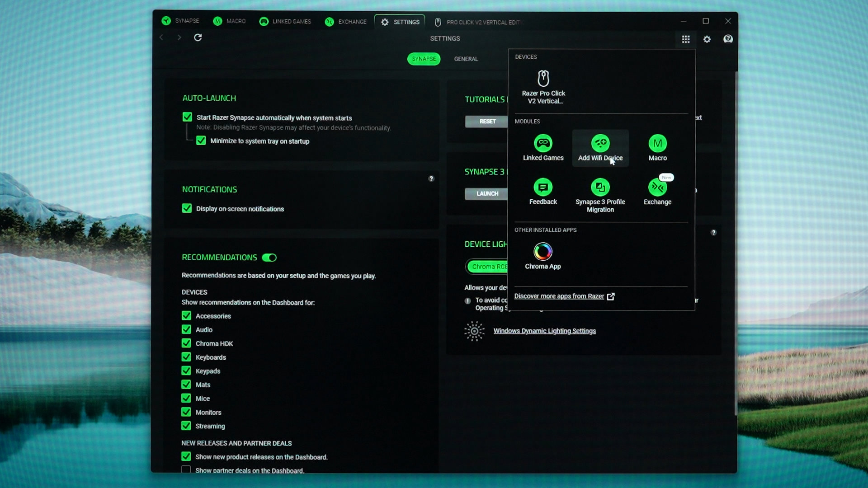Image resolution: width=868 pixels, height=488 pixels.
Task: Switch to the Linked Games top tab
Action: (285, 21)
